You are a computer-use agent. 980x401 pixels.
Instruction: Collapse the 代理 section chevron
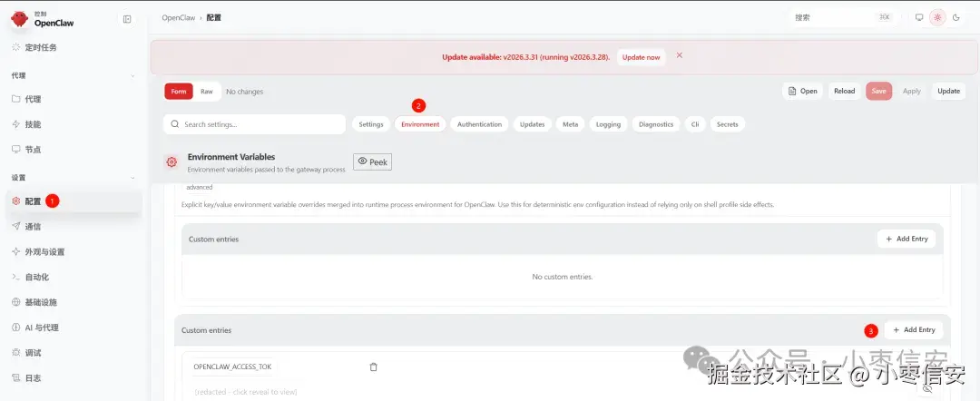[132, 76]
